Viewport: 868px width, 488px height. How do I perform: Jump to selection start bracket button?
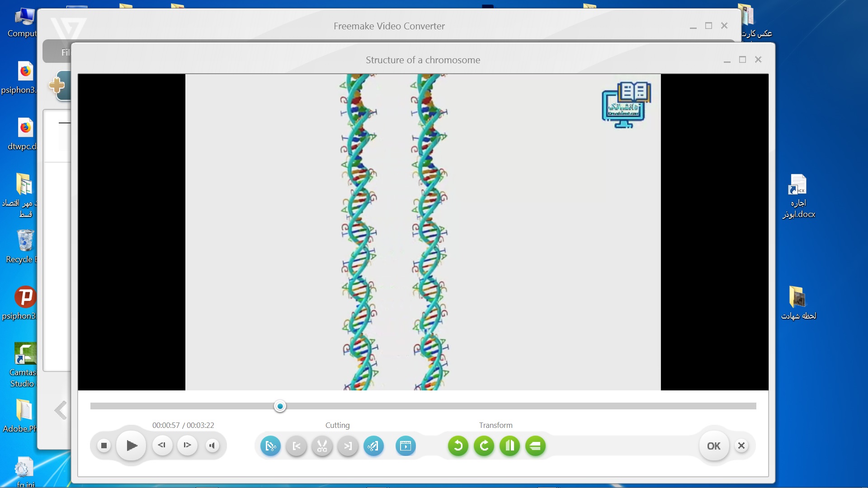(x=297, y=446)
